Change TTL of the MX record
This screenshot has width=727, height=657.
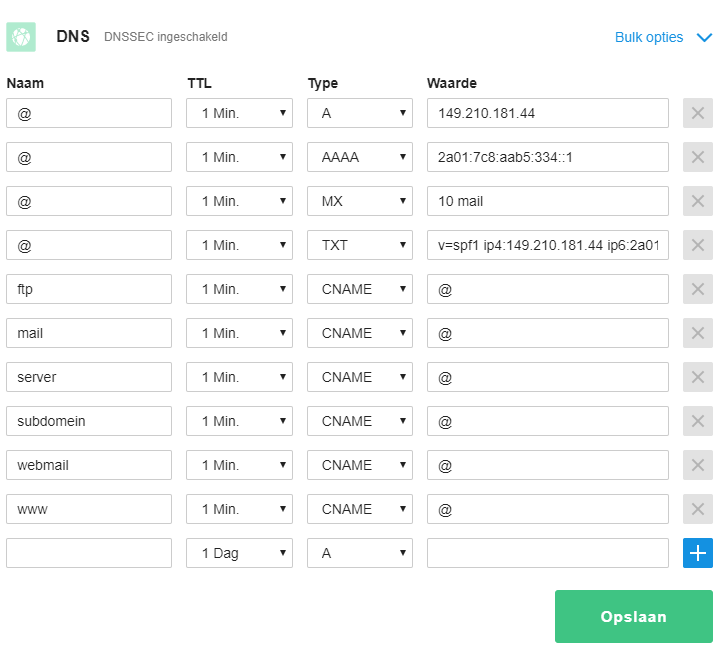point(239,201)
